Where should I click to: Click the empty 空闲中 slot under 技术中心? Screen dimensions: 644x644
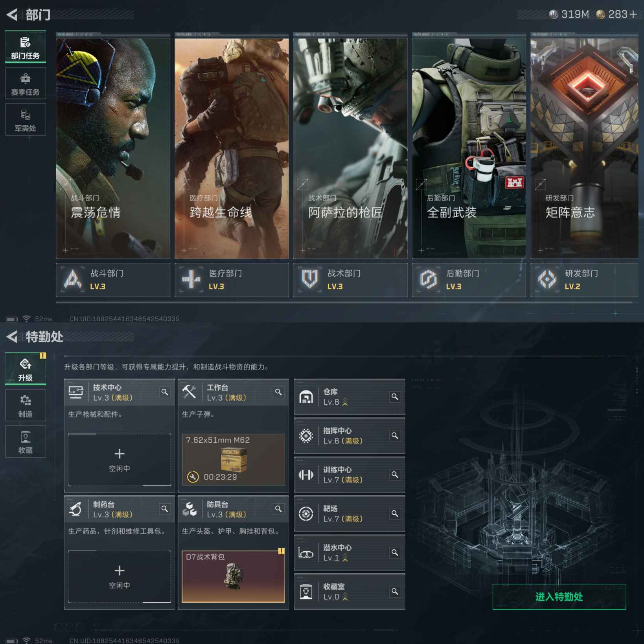(120, 459)
